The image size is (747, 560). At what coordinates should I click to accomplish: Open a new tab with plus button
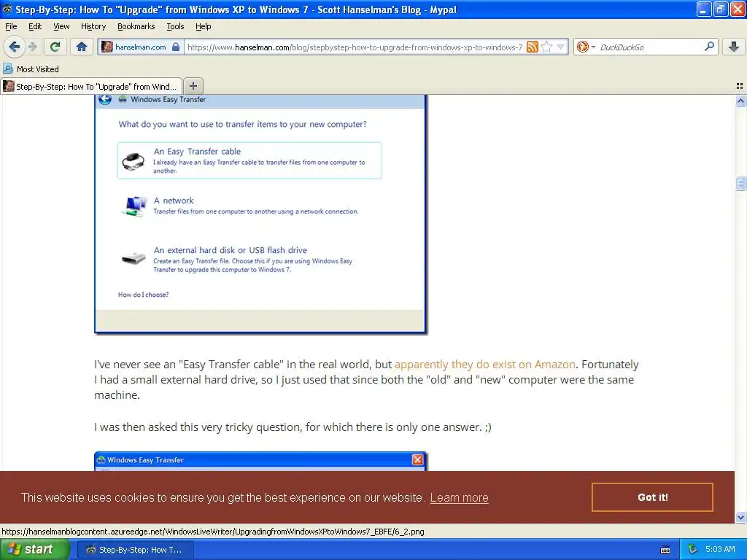click(193, 86)
